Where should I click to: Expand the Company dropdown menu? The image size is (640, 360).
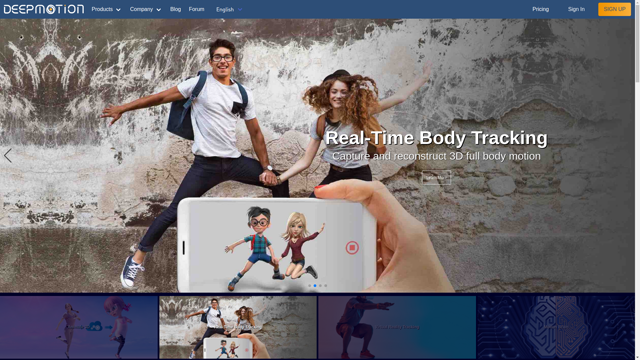click(x=145, y=9)
